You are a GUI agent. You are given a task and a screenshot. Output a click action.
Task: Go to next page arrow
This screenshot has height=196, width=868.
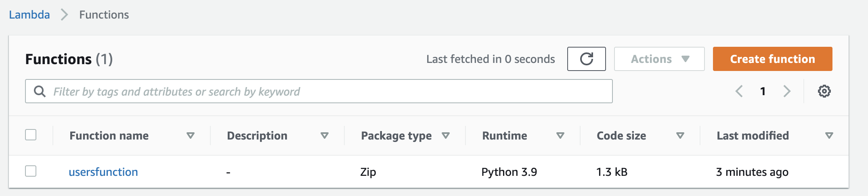pyautogui.click(x=787, y=91)
